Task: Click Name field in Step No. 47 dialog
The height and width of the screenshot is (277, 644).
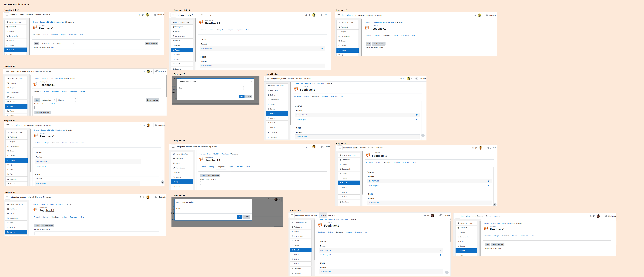Action: click(x=218, y=208)
